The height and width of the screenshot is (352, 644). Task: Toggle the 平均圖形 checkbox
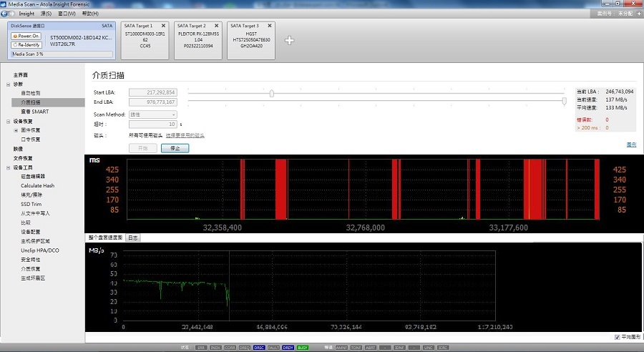(x=618, y=337)
